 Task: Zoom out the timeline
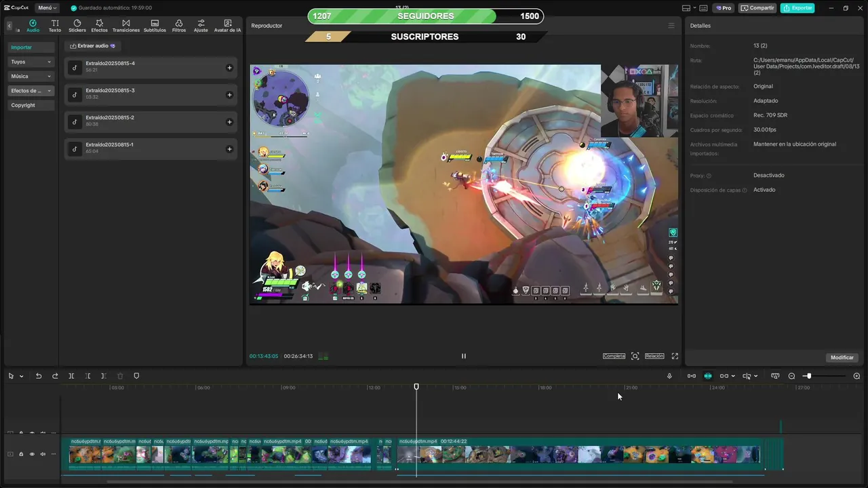pos(791,376)
